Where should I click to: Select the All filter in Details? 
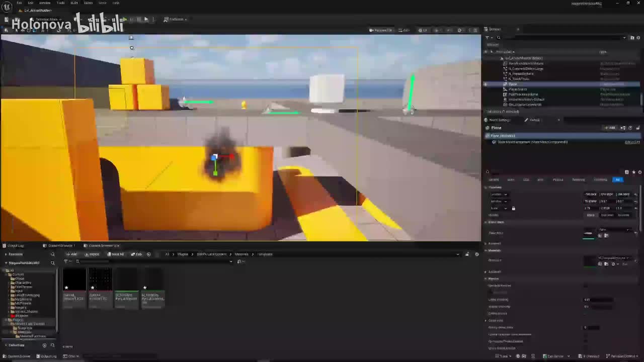(x=617, y=179)
